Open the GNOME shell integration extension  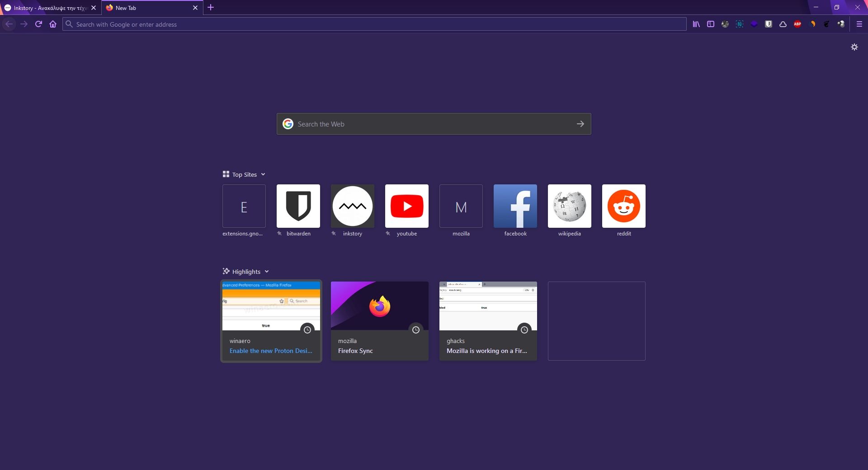pyautogui.click(x=826, y=24)
